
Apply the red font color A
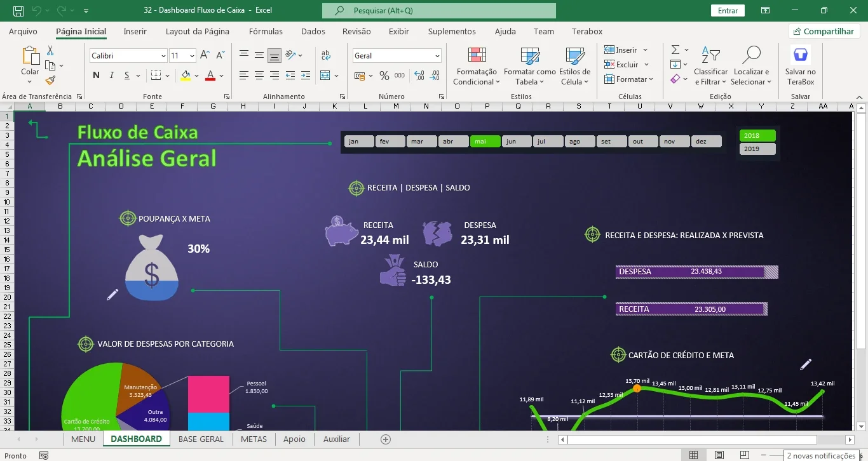tap(210, 76)
